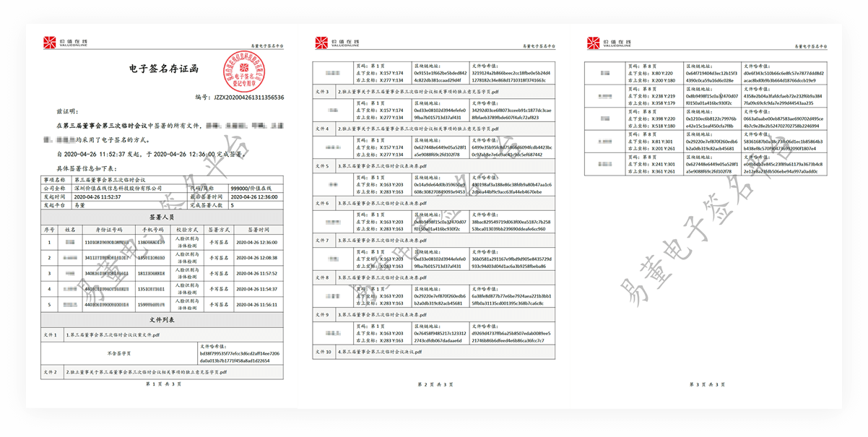Click the 签署人员 table header
This screenshot has width=868, height=437.
pyautogui.click(x=161, y=216)
